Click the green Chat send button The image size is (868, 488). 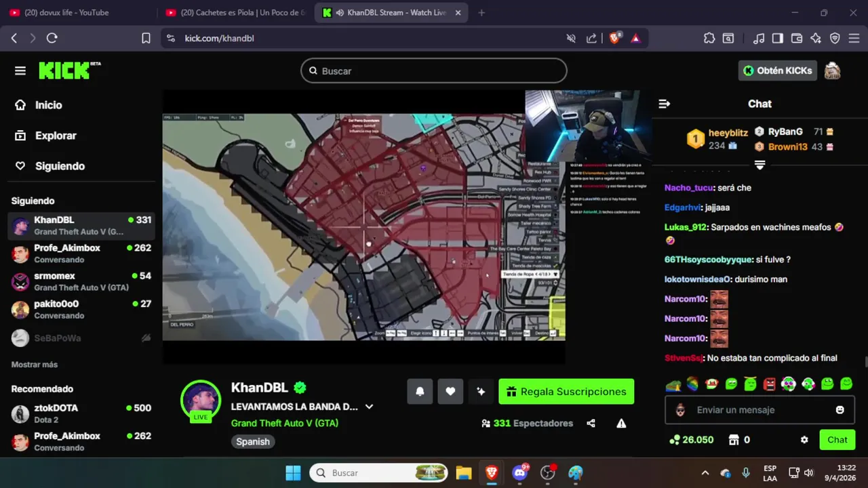click(837, 440)
